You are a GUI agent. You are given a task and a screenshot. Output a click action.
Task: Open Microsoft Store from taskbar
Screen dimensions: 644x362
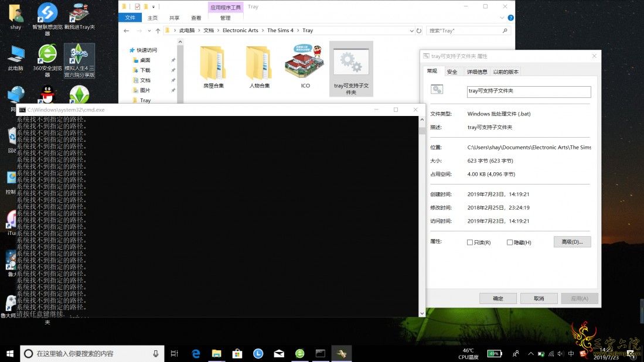[237, 353]
